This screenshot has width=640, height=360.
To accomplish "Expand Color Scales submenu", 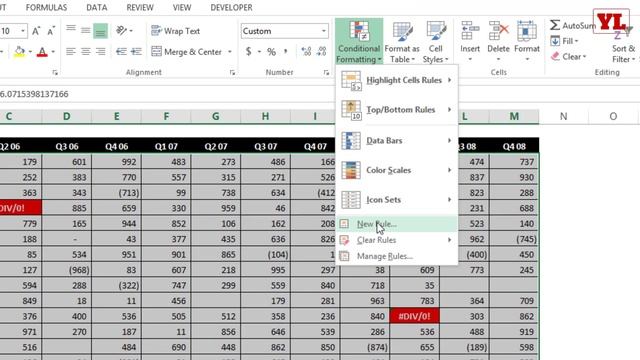I will (x=396, y=170).
